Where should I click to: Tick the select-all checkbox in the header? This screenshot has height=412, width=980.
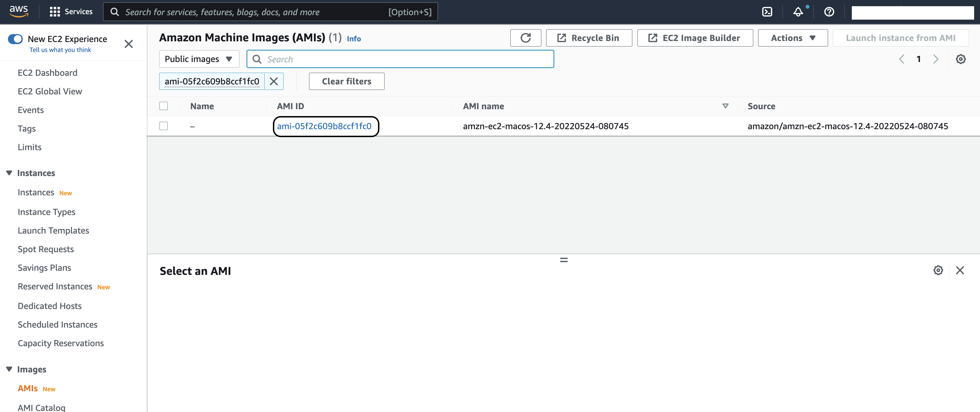pos(164,106)
